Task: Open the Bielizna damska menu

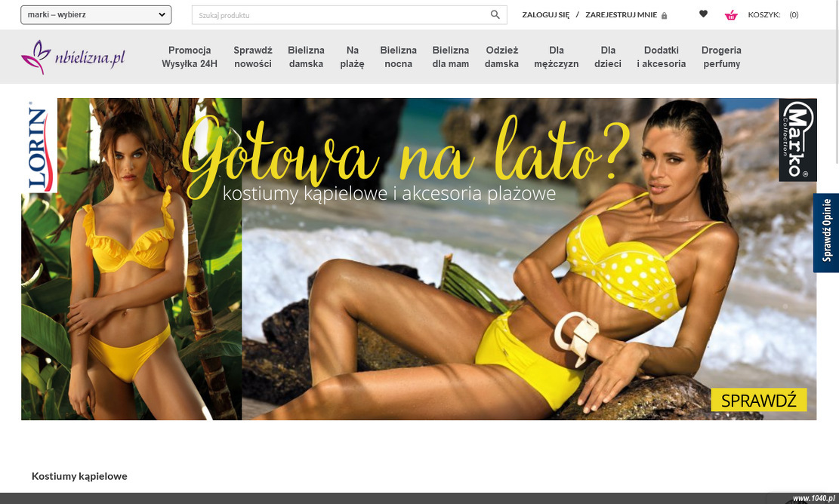Action: coord(306,57)
